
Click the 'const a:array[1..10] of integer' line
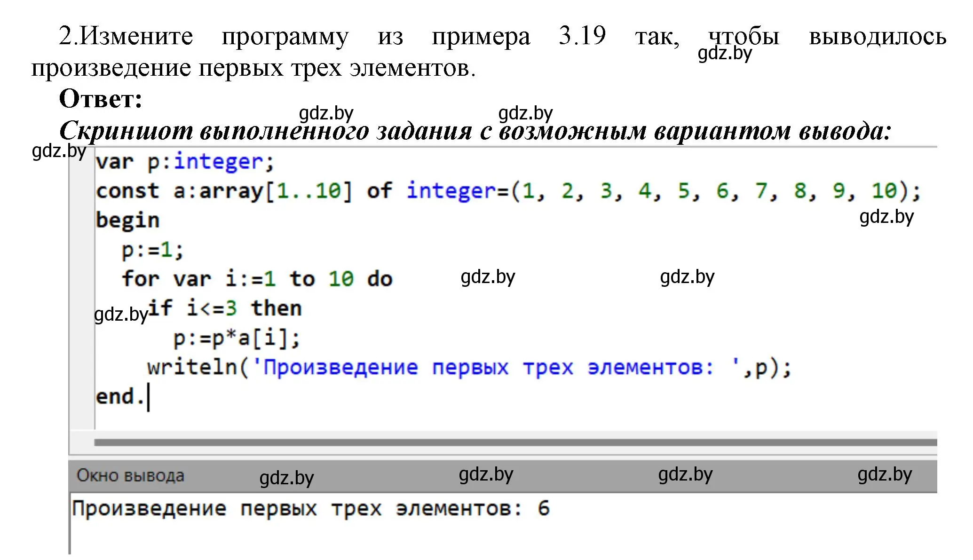coord(508,191)
